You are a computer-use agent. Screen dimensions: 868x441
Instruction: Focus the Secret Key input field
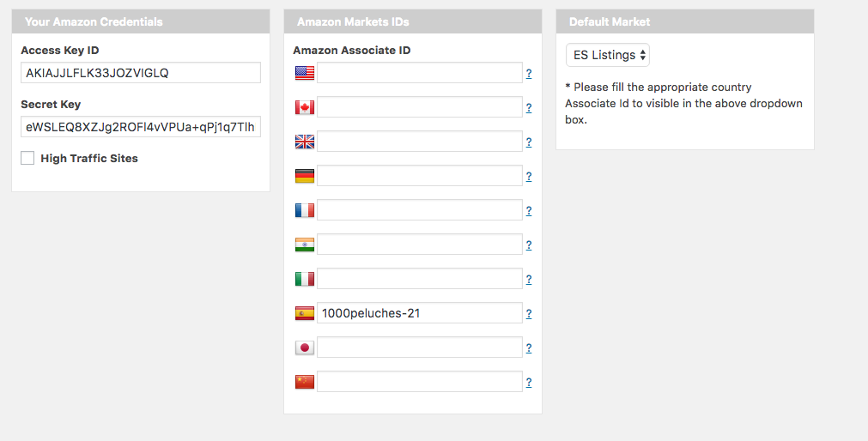[141, 127]
